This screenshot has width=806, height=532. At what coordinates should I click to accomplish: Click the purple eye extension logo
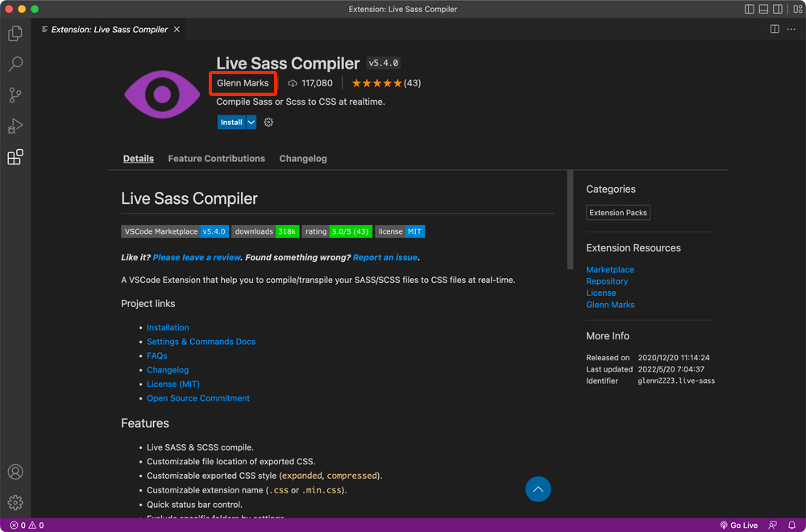(x=163, y=94)
